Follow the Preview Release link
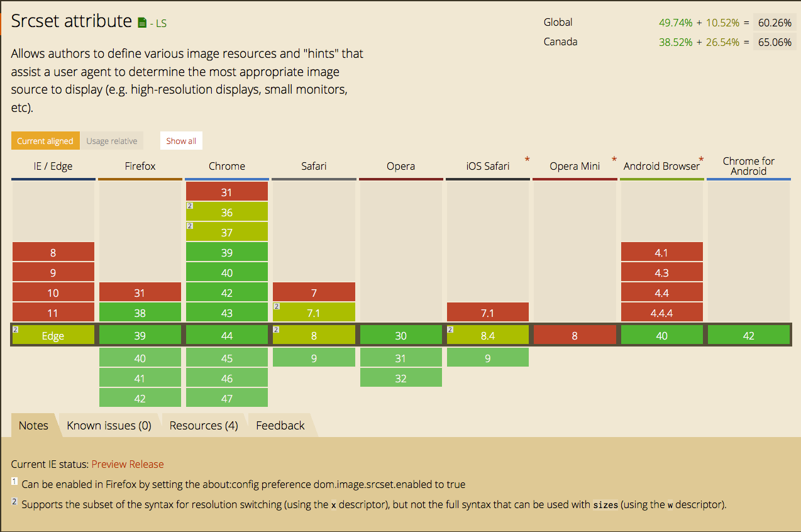The image size is (801, 532). coord(128,464)
